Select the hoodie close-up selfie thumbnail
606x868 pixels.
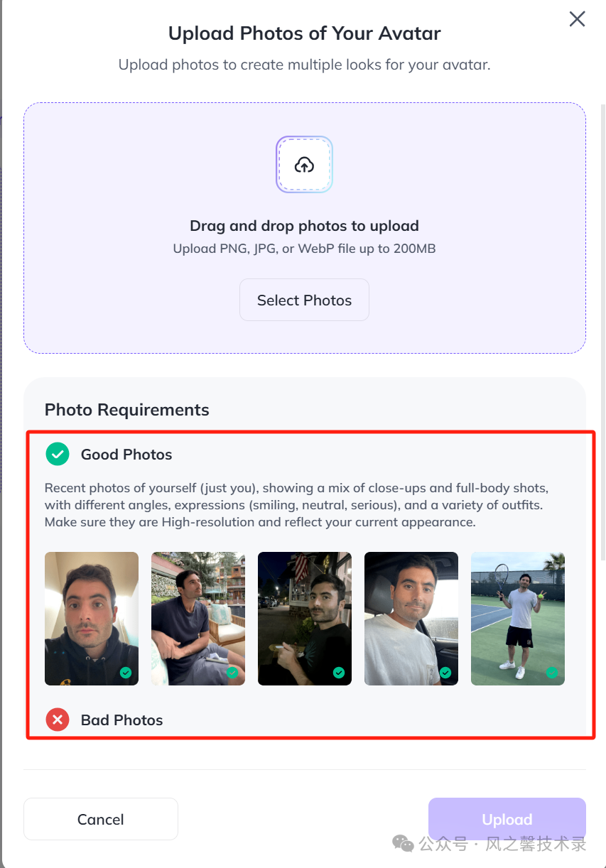(x=92, y=618)
